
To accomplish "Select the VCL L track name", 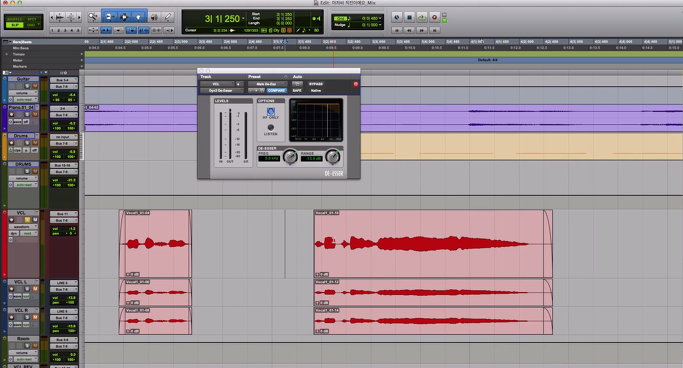I will click(21, 282).
